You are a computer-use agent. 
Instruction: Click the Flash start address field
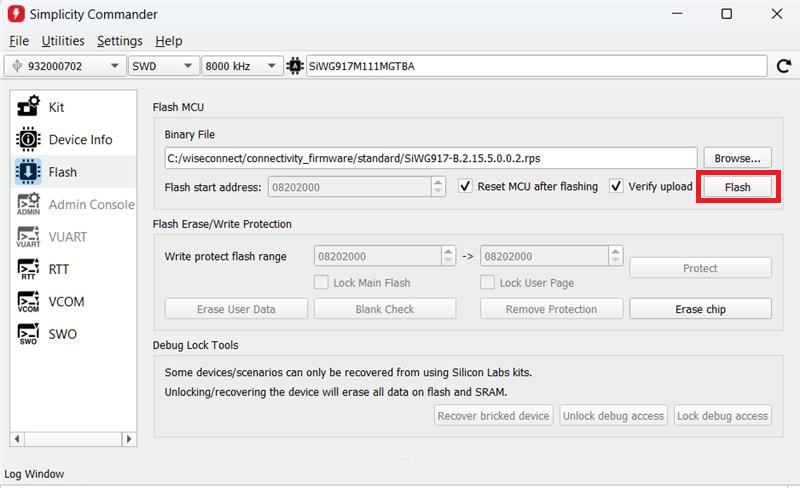click(349, 187)
